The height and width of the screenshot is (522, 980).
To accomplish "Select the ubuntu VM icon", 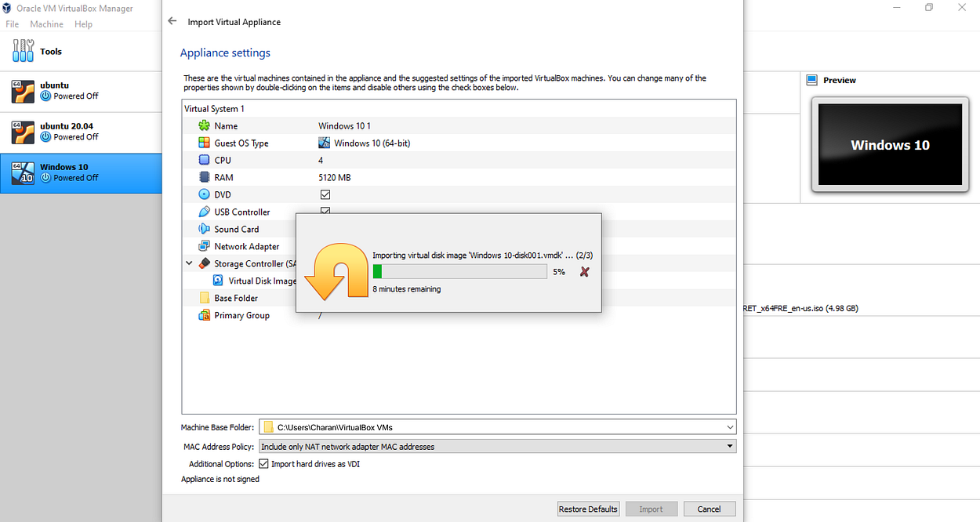I will click(23, 91).
